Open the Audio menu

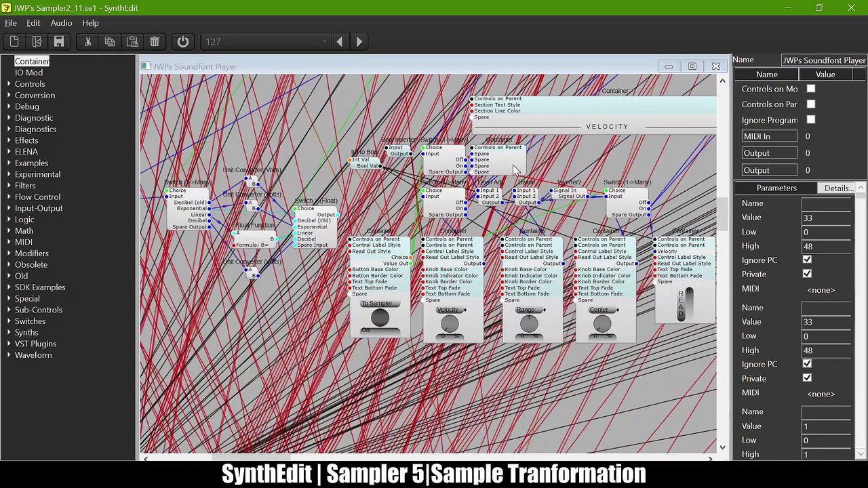[61, 23]
